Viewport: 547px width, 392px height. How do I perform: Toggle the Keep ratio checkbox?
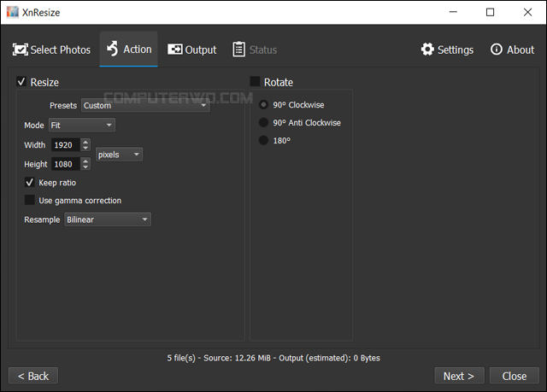click(x=30, y=183)
